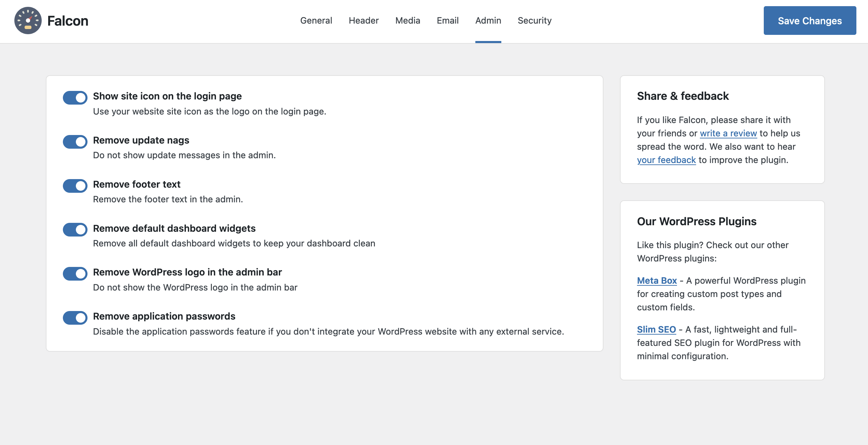Click the active Admin tab
868x445 pixels.
tap(488, 21)
